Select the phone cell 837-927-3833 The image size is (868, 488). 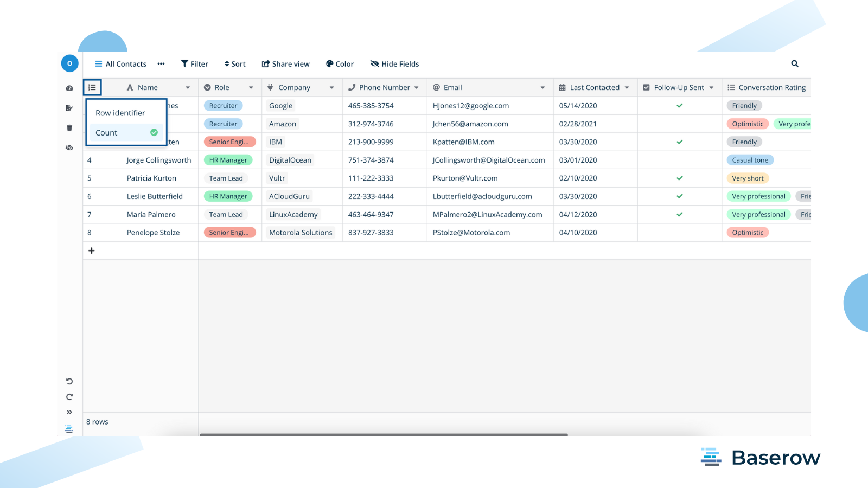371,233
